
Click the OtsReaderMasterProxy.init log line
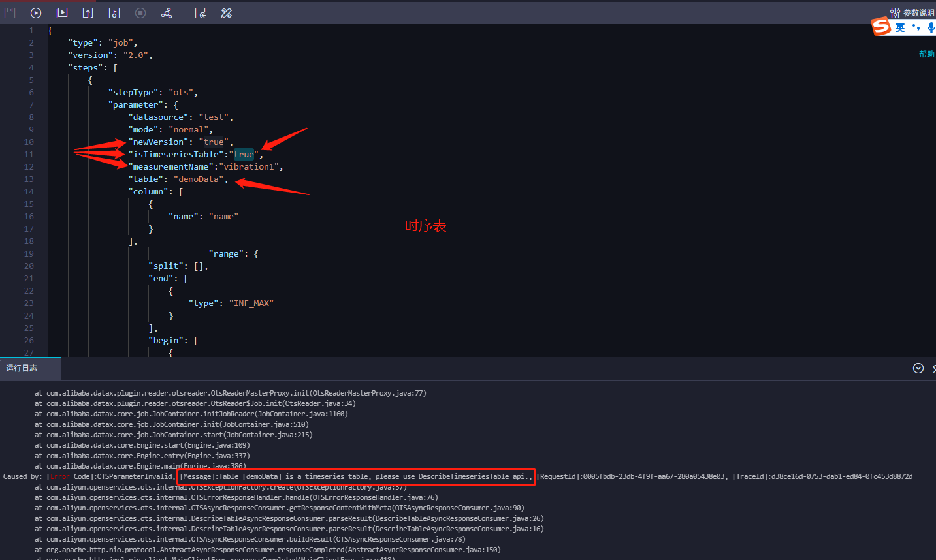coord(230,393)
